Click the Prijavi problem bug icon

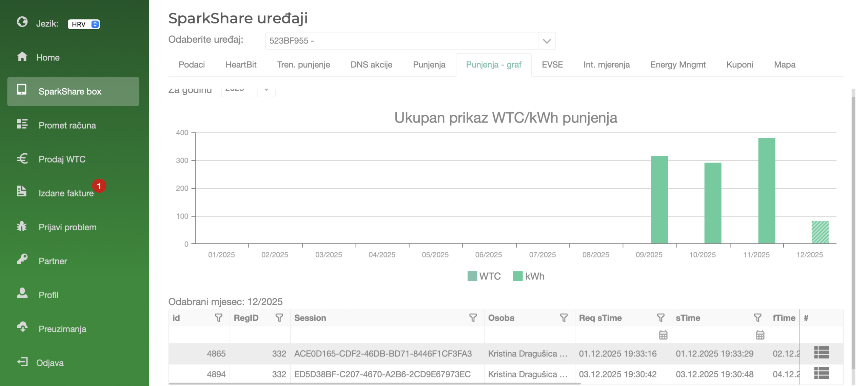(22, 226)
